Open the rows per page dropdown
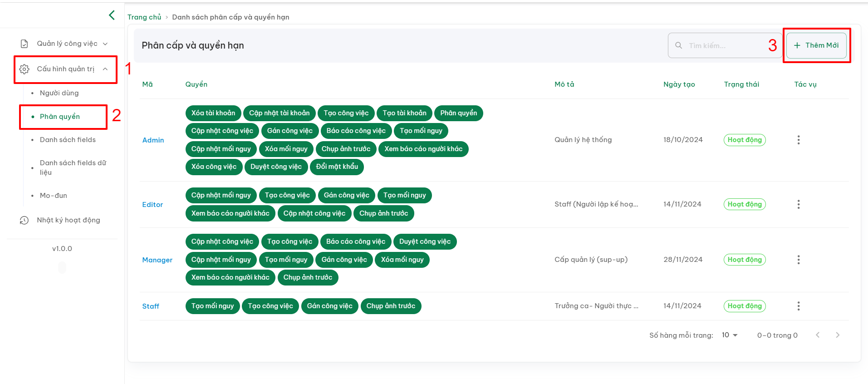Image resolution: width=868 pixels, height=384 pixels. point(730,335)
